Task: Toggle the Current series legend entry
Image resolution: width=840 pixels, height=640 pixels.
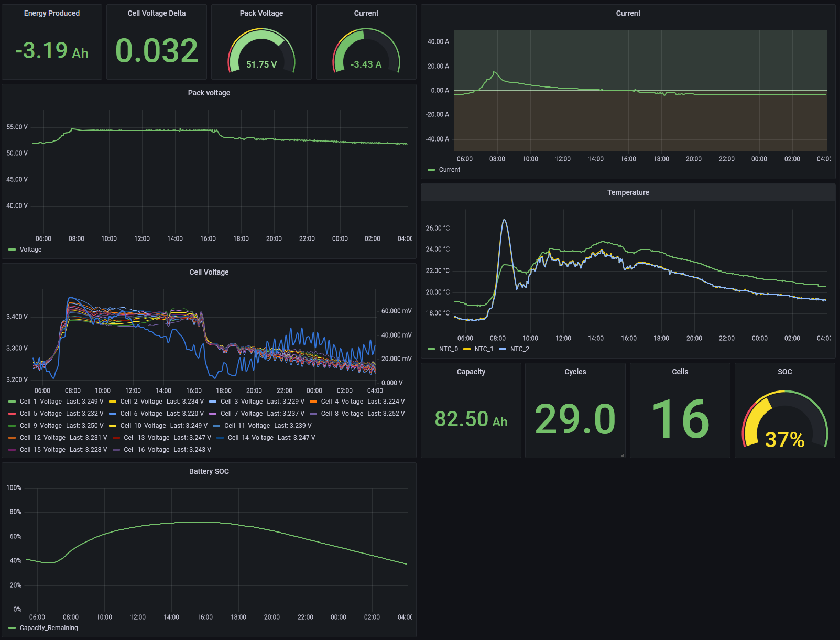Action: point(450,170)
